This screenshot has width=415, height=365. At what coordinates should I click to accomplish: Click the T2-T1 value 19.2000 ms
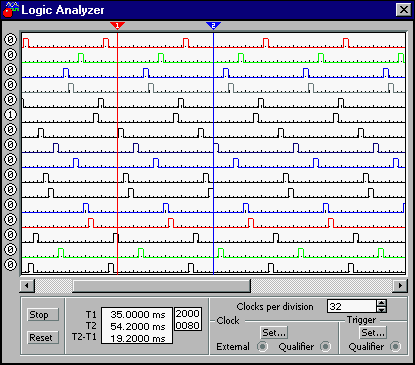point(138,339)
